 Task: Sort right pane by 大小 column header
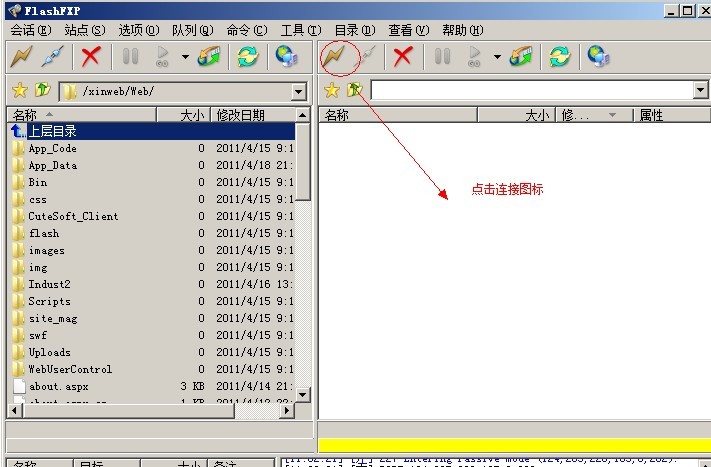pos(516,115)
